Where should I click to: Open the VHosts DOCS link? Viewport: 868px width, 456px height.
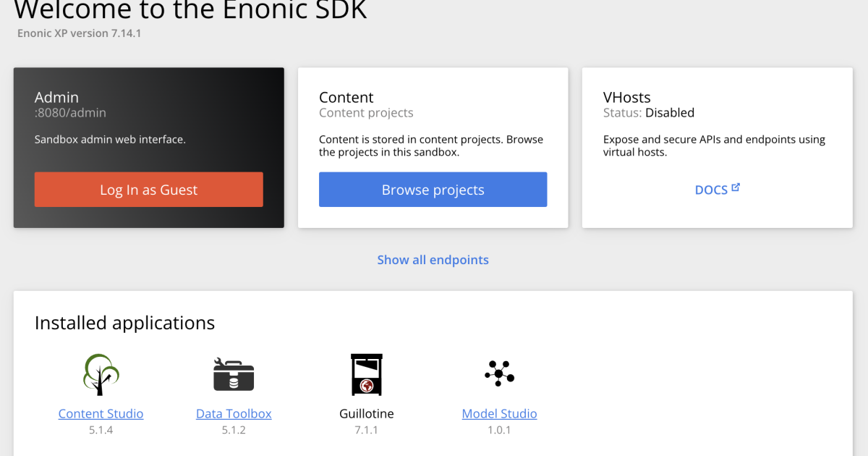tap(712, 189)
